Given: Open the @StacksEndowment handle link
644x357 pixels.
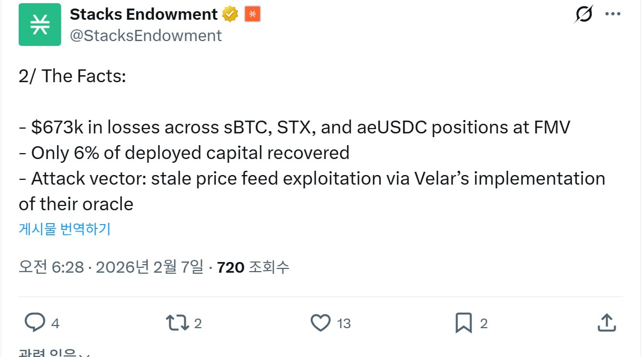Looking at the screenshot, I should [145, 35].
